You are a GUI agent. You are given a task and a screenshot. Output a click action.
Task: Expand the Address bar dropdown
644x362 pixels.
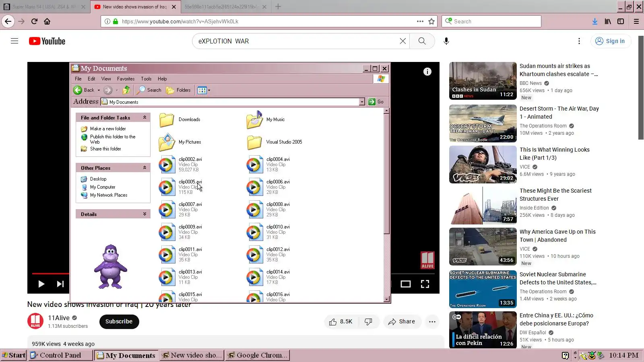pos(362,102)
